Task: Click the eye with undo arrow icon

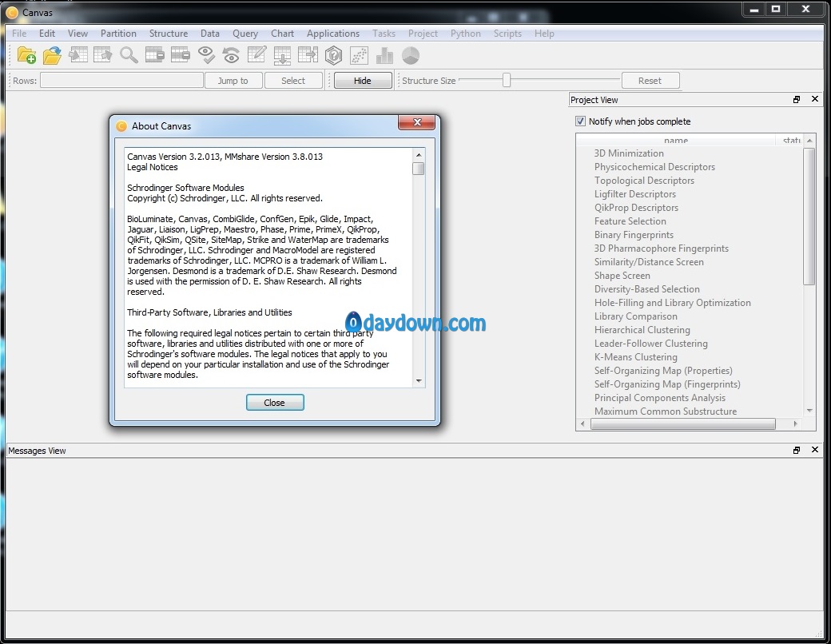Action: (x=231, y=55)
